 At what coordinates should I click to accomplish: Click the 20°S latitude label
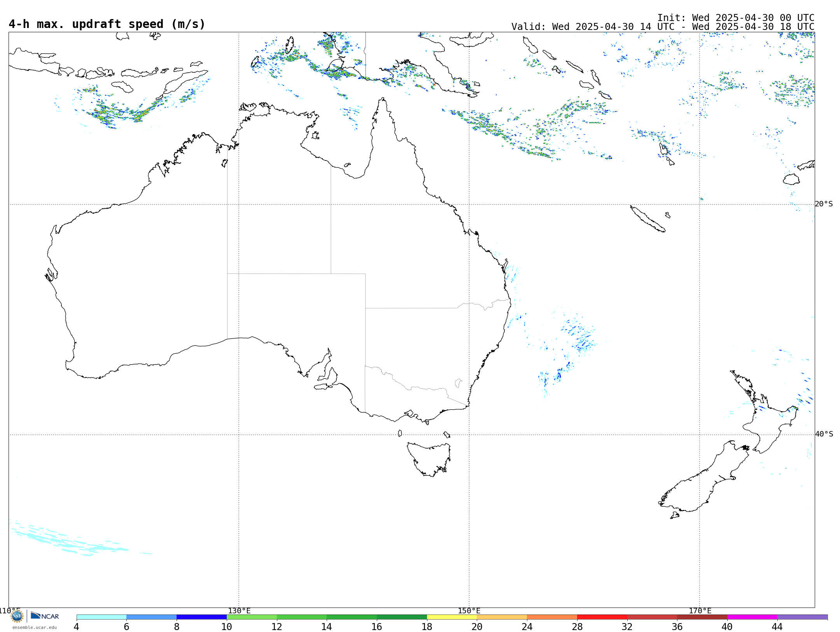(x=824, y=204)
